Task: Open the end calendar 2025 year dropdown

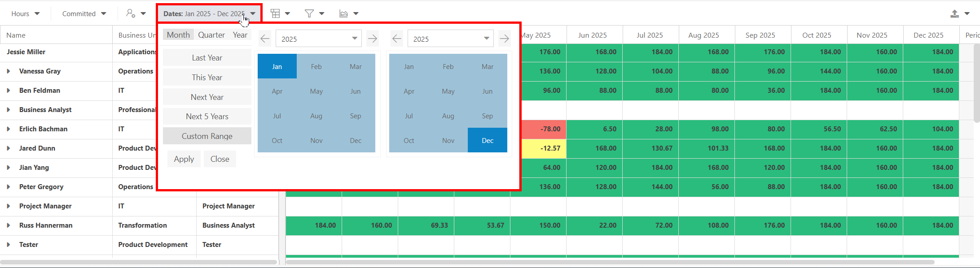Action: (450, 39)
